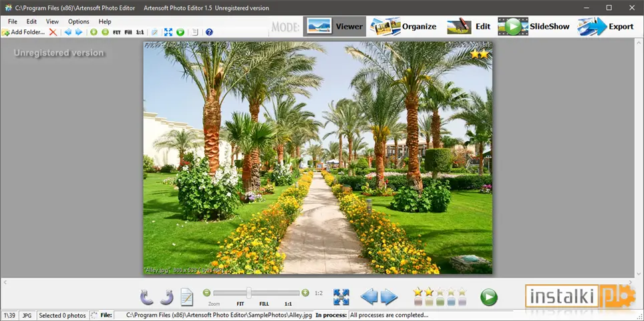644x321 pixels.
Task: Open the Edit menu
Action: point(31,21)
